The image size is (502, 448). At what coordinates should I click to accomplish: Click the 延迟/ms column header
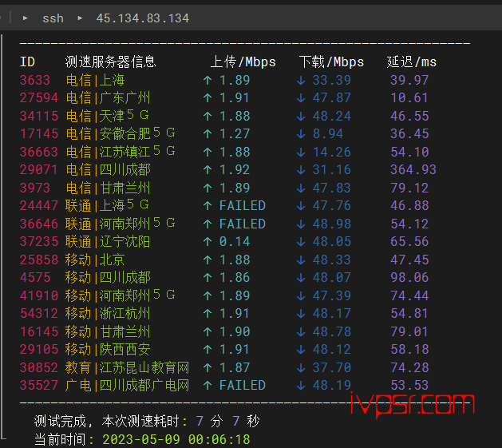(411, 61)
